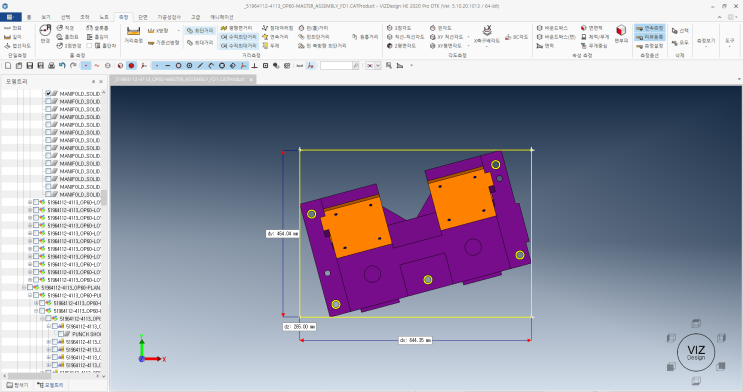Open the X방향 direction dropdown arrow
Image resolution: width=743 pixels, height=392 pixels.
(x=178, y=31)
